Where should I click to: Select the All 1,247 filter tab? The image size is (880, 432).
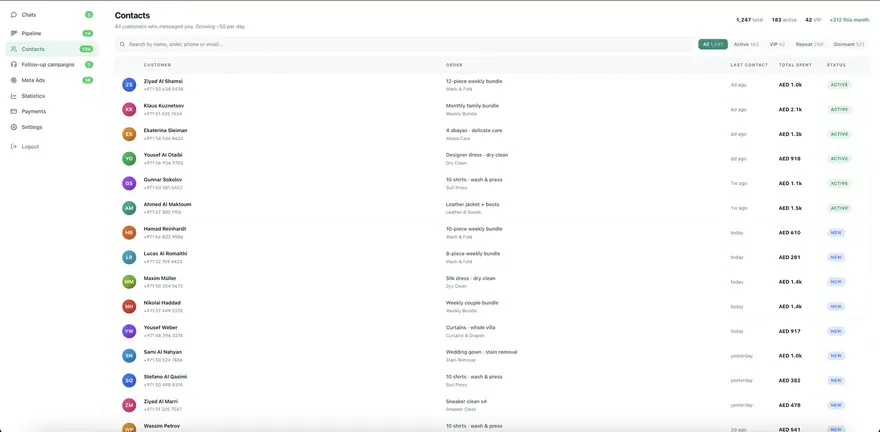pos(713,44)
